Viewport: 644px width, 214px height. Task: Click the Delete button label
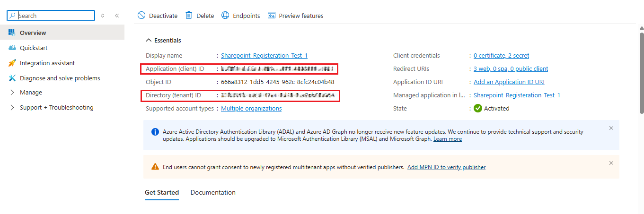click(x=205, y=16)
